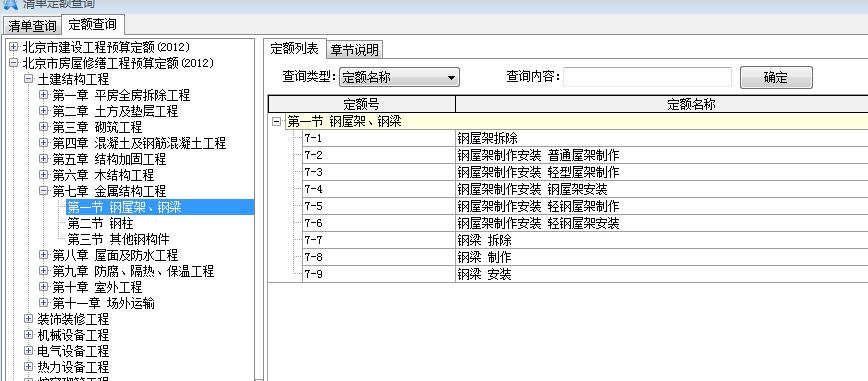Select the 机械设备工程 tree label
This screenshot has height=381, width=868.
click(73, 336)
